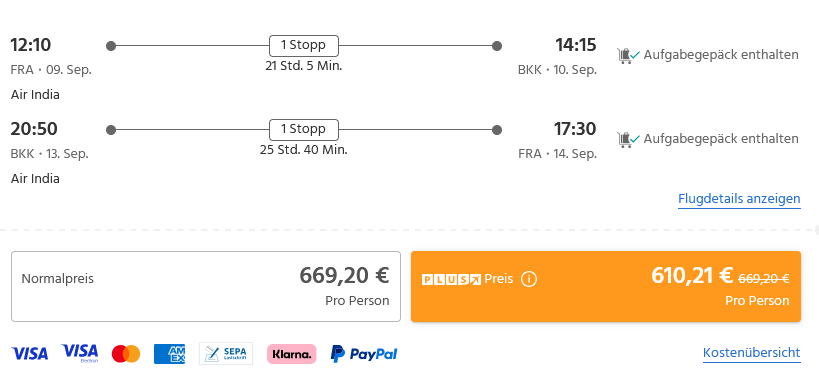Click the 17:30 FRA arrival time
819x368 pixels.
tap(575, 129)
